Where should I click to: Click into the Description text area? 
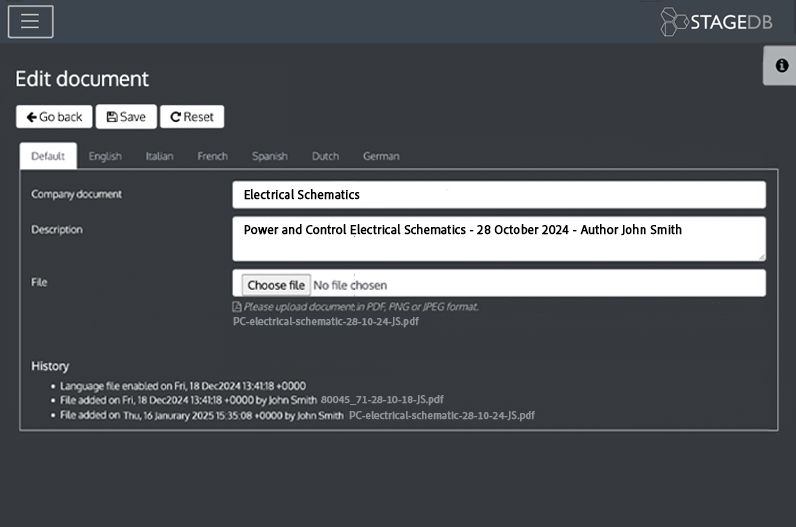[498, 239]
